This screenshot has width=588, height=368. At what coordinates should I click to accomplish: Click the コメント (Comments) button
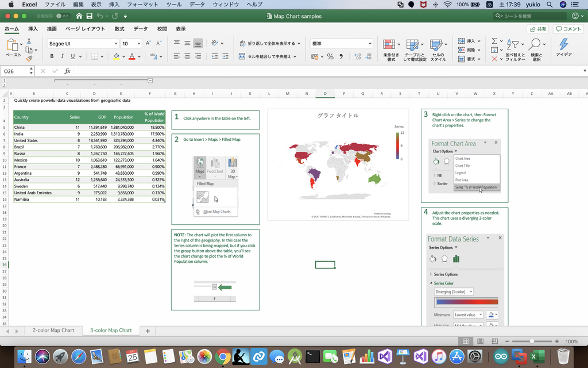tap(568, 29)
